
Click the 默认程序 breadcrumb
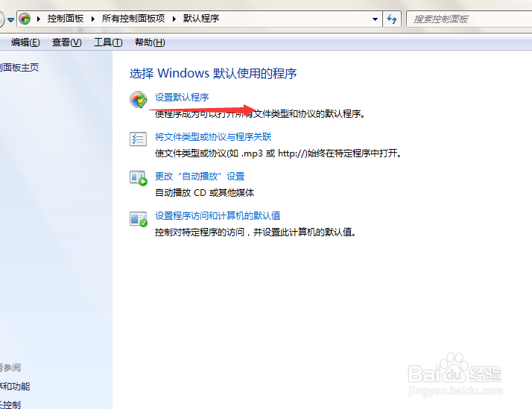[201, 19]
